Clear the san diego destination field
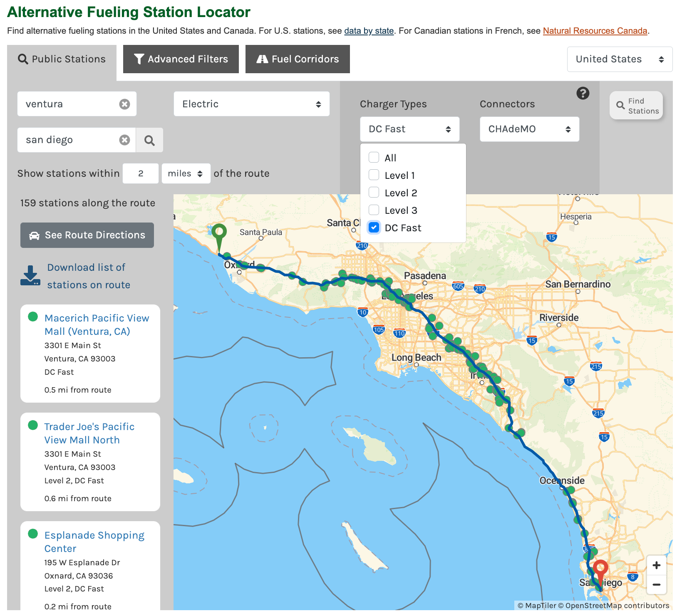 coord(124,140)
